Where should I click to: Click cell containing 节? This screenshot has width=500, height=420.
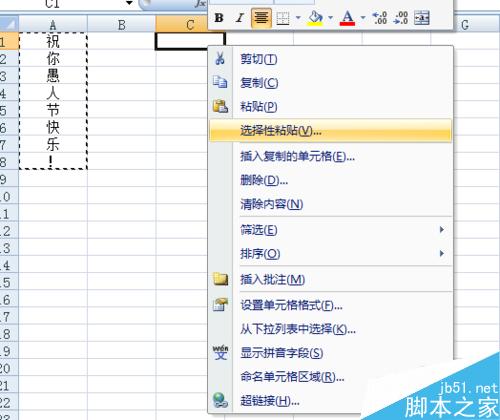[x=53, y=110]
